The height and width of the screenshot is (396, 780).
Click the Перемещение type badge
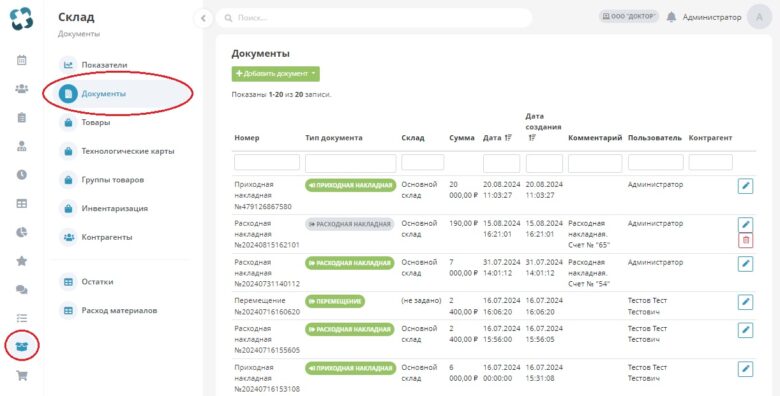(335, 301)
